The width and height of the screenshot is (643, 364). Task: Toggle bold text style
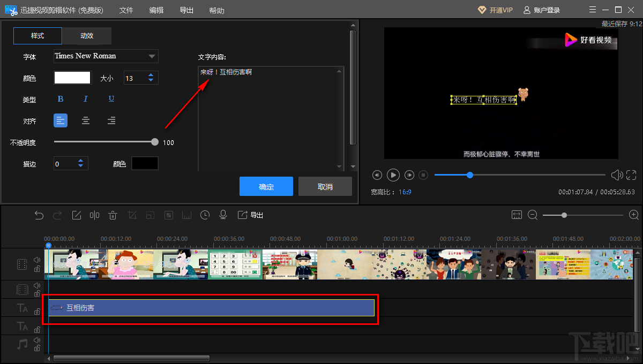(61, 99)
